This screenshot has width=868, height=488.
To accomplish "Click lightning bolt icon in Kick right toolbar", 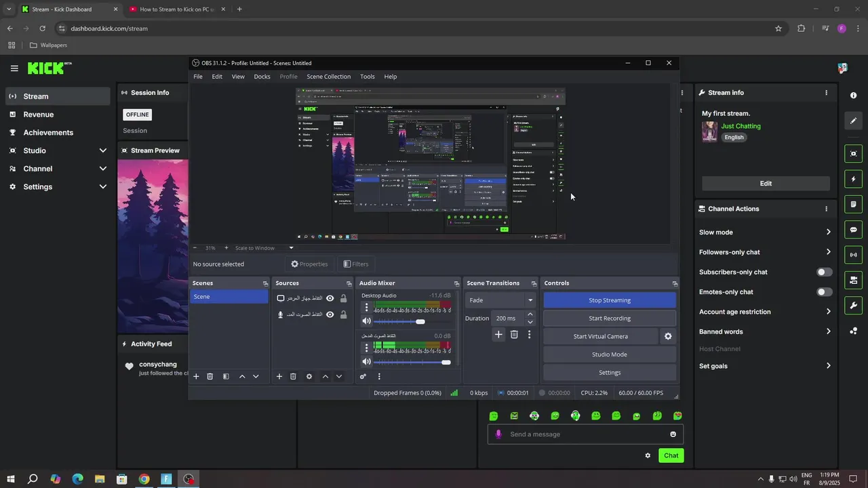I will [x=853, y=179].
